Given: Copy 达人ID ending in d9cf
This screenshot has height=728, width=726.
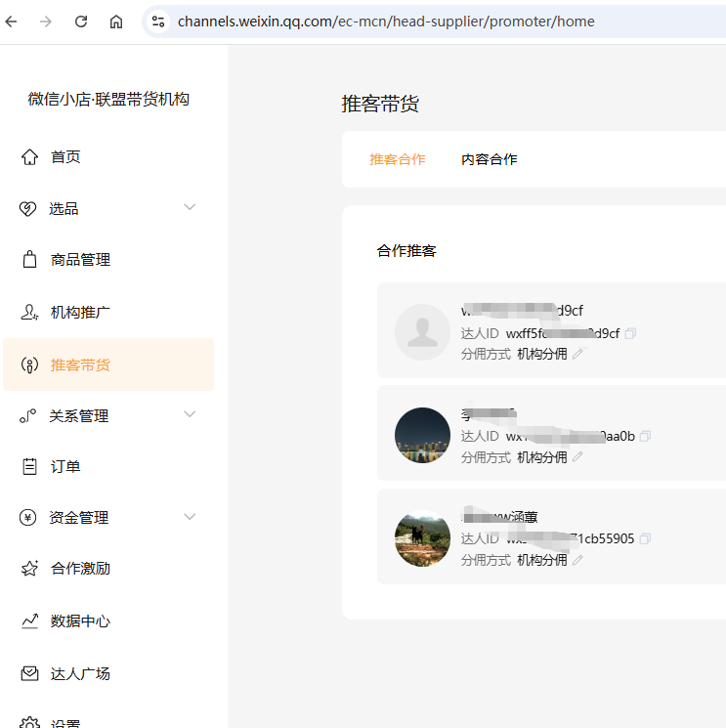Looking at the screenshot, I should tap(630, 333).
